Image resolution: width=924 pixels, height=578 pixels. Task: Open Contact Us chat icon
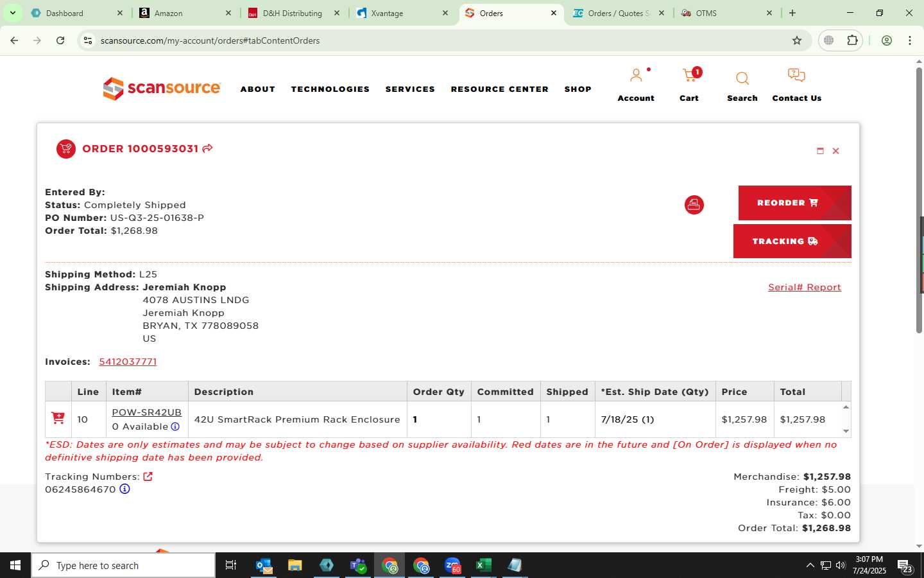tap(796, 76)
